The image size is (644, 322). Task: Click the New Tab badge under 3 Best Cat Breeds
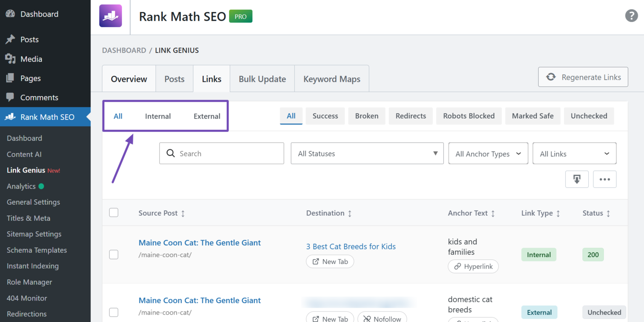330,261
